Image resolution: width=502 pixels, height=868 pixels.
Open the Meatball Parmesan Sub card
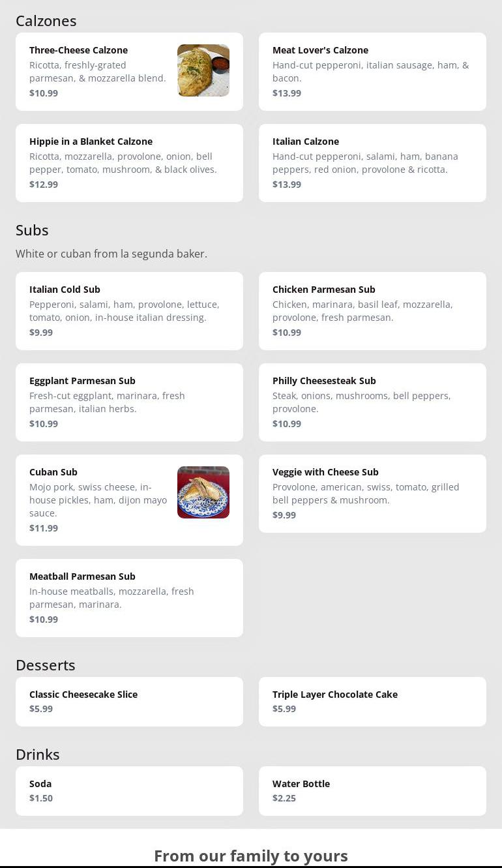click(x=129, y=598)
